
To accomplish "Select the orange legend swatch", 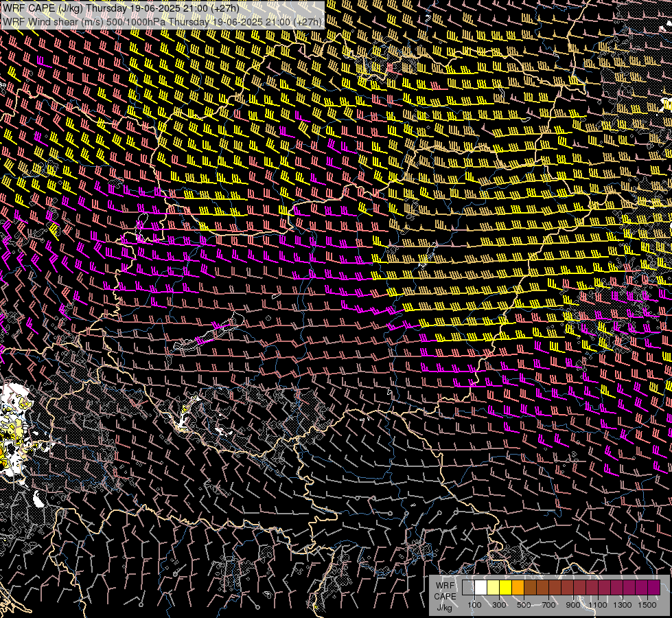I will point(518,587).
